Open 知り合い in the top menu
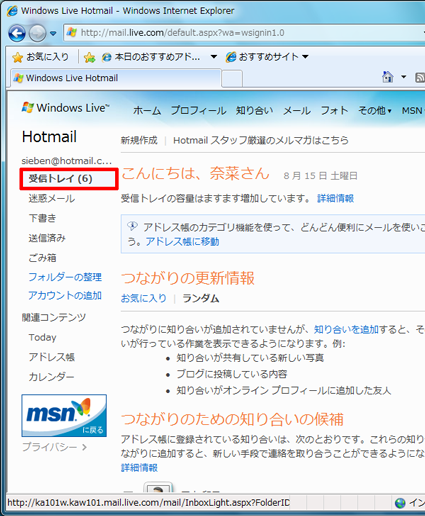 [255, 110]
